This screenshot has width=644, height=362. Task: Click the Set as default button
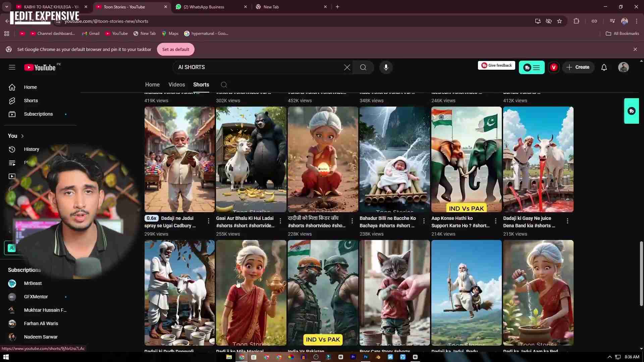(x=175, y=49)
